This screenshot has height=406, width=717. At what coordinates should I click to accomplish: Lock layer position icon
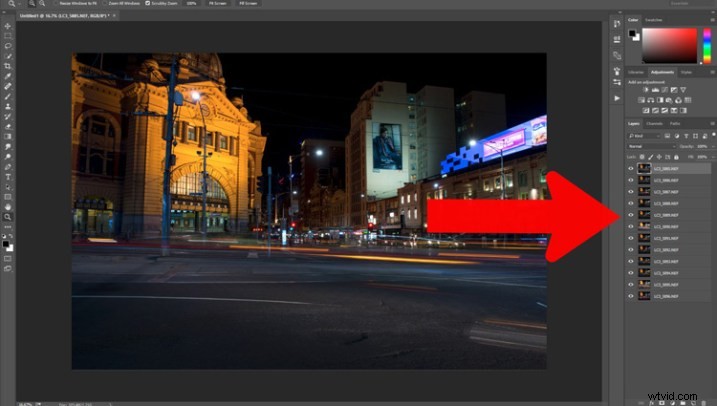(x=659, y=157)
